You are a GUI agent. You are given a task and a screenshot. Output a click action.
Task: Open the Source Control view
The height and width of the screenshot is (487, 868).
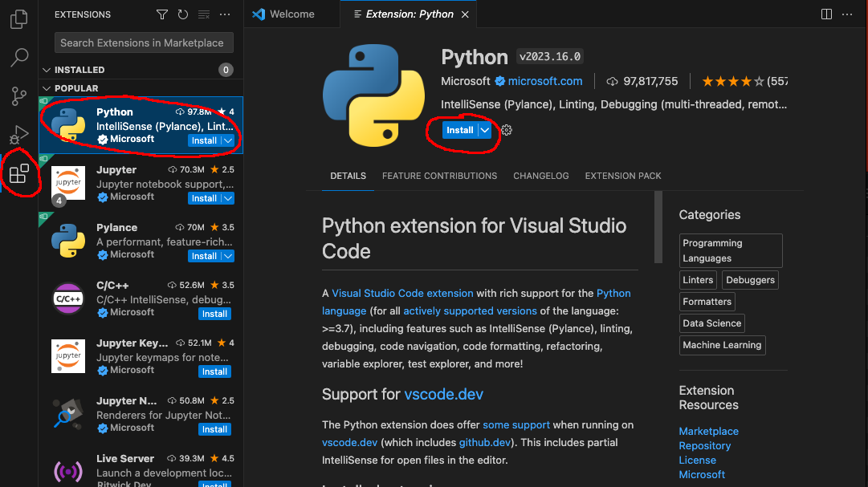[18, 96]
